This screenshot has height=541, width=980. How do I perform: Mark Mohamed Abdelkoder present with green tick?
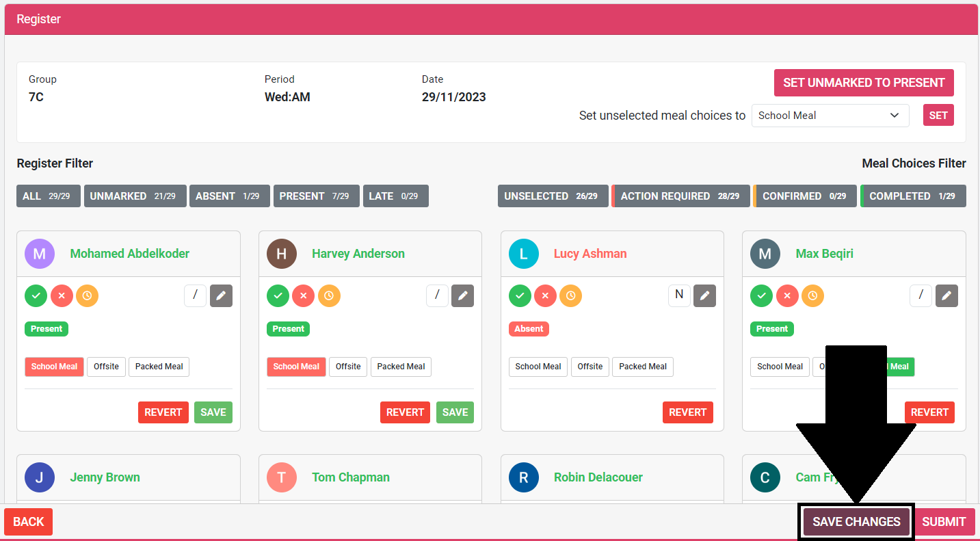36,296
